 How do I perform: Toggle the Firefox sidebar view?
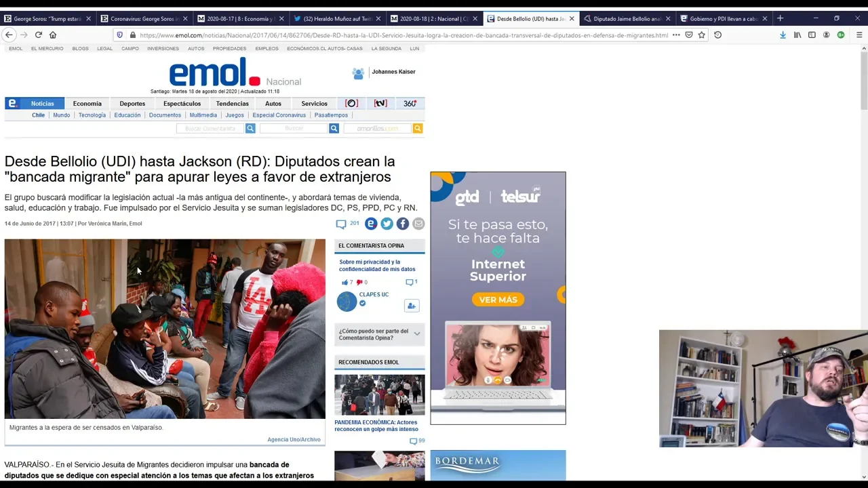[x=812, y=35]
